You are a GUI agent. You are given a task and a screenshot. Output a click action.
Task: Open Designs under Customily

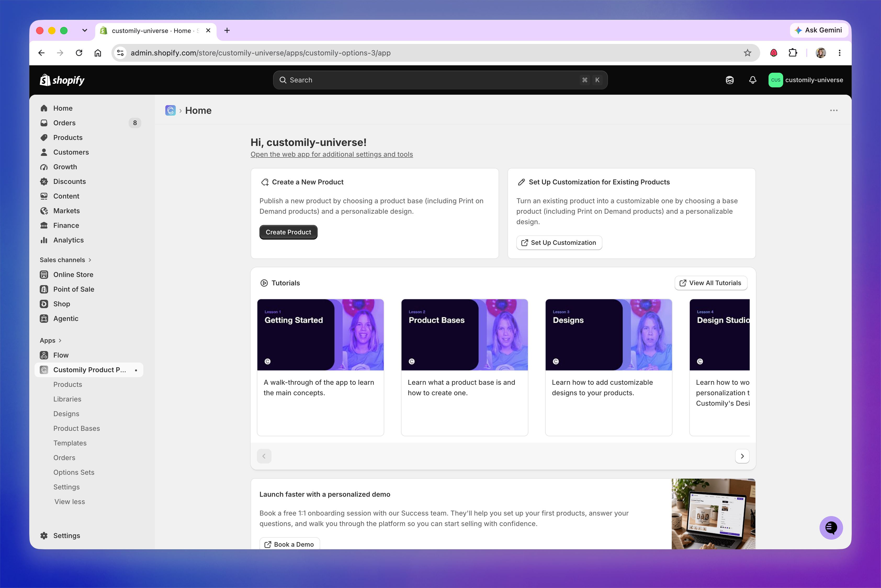coord(66,414)
